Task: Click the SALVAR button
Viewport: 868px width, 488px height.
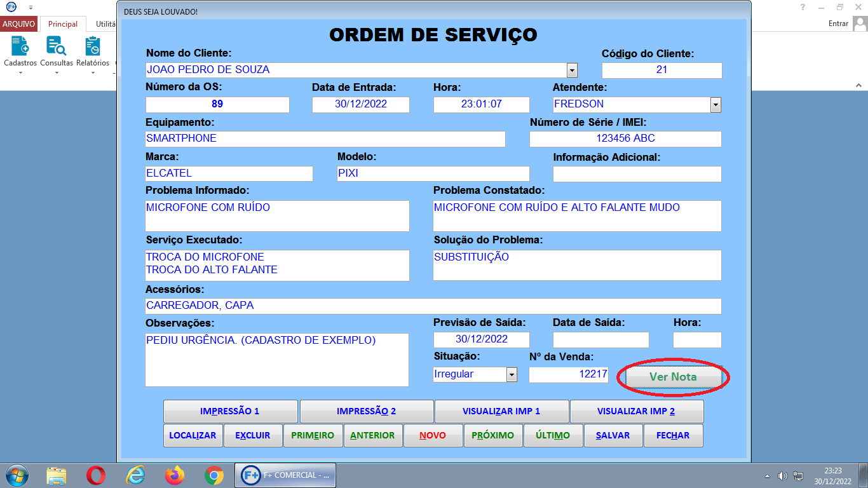Action: point(613,435)
